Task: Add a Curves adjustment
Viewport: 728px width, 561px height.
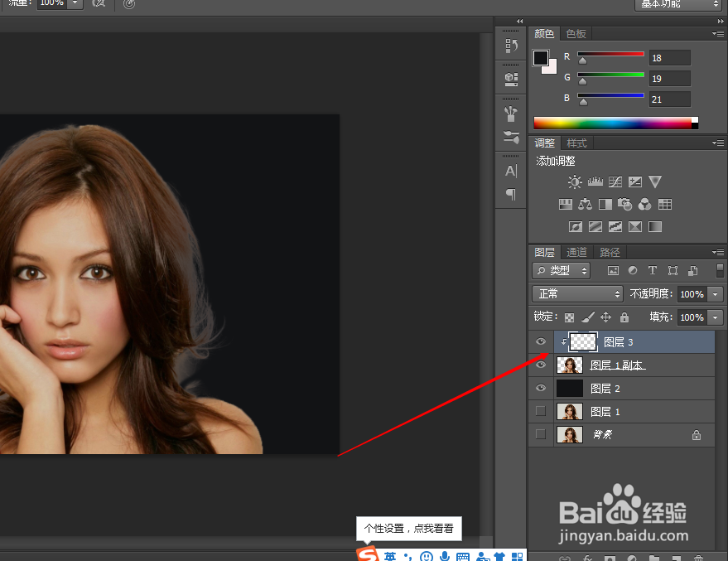Action: pyautogui.click(x=615, y=181)
